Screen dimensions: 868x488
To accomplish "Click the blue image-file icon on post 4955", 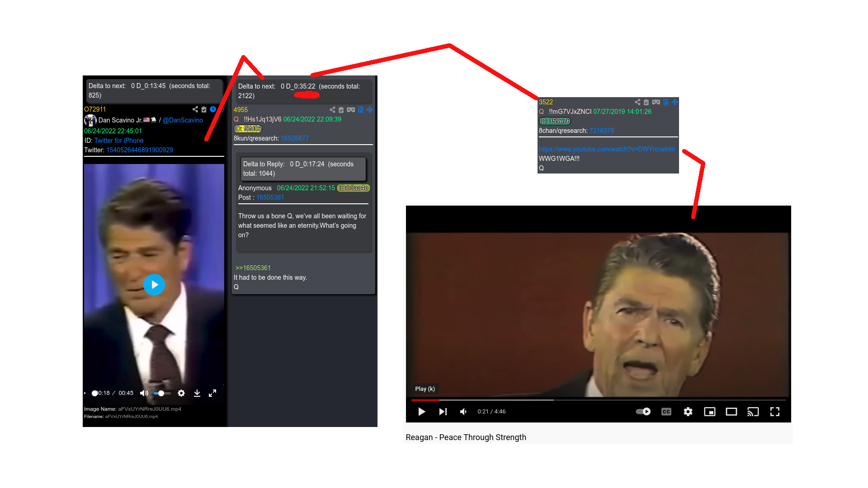I will coord(361,110).
